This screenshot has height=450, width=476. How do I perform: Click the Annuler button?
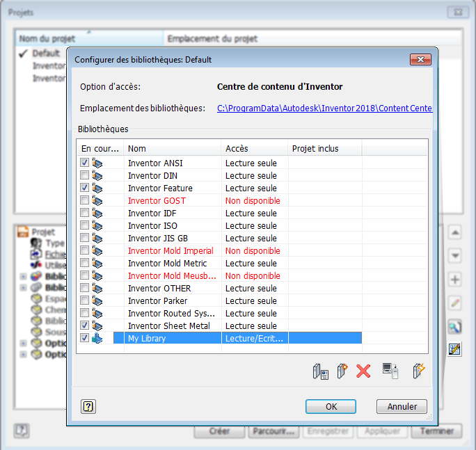[402, 406]
